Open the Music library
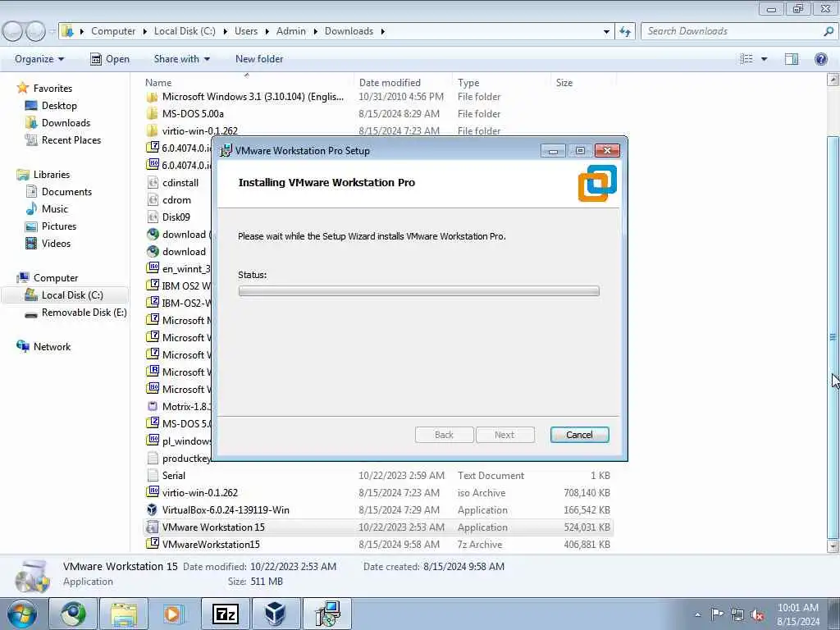The image size is (840, 630). pos(55,209)
